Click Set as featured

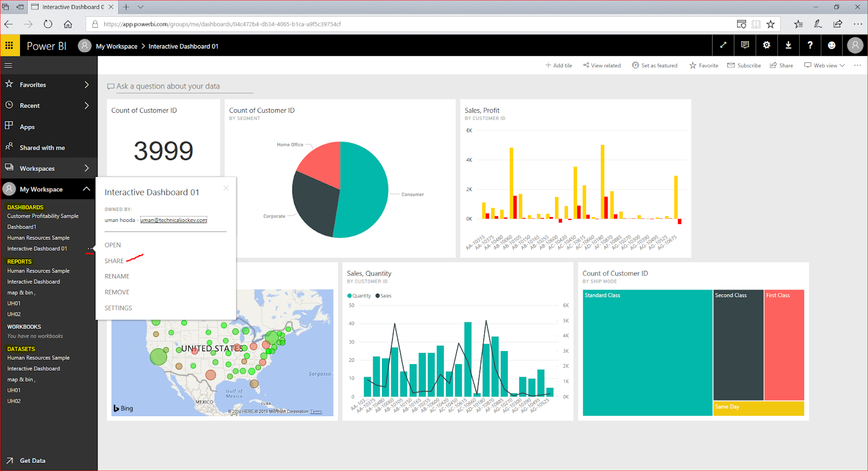pyautogui.click(x=654, y=65)
